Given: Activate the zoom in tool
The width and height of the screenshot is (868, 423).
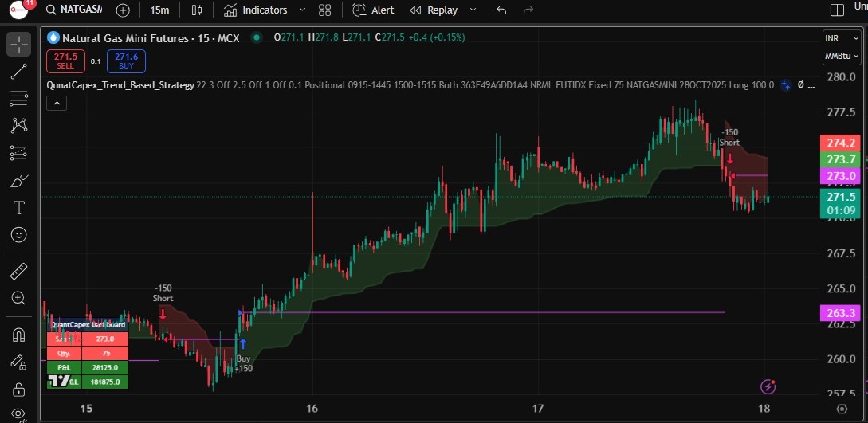Looking at the screenshot, I should [19, 298].
